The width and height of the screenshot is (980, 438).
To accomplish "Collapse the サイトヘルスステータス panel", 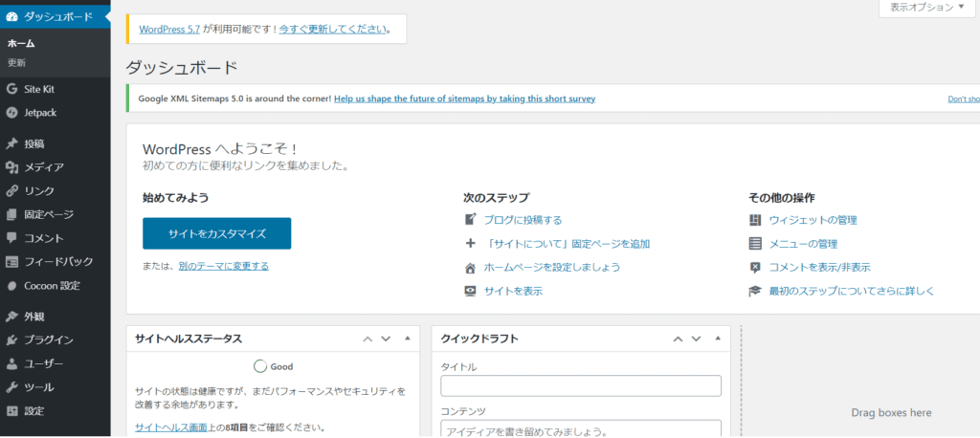I will tap(408, 339).
